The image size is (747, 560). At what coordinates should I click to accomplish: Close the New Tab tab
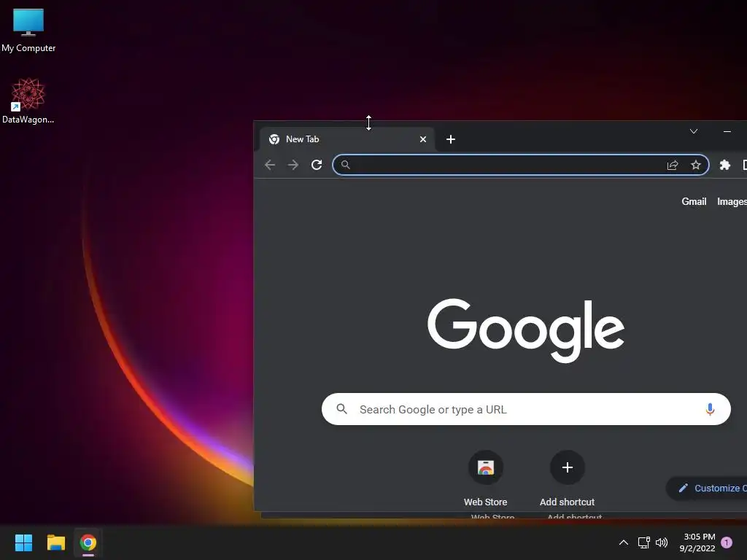coord(422,139)
